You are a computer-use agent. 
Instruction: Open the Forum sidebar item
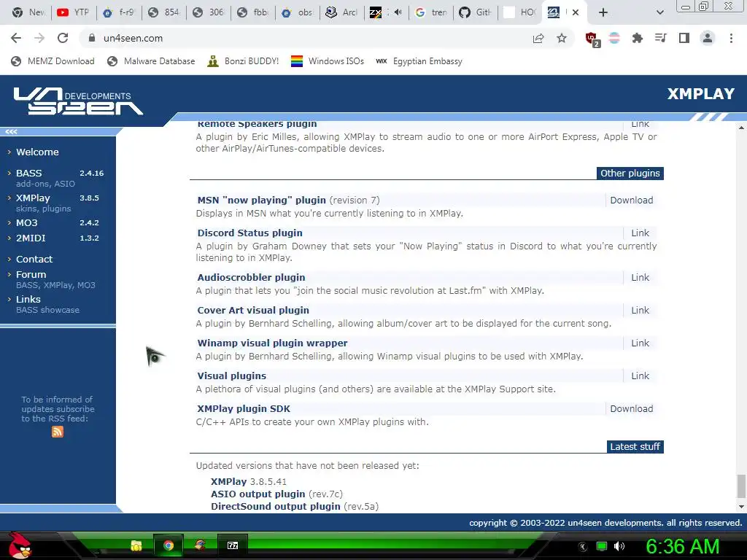(31, 274)
